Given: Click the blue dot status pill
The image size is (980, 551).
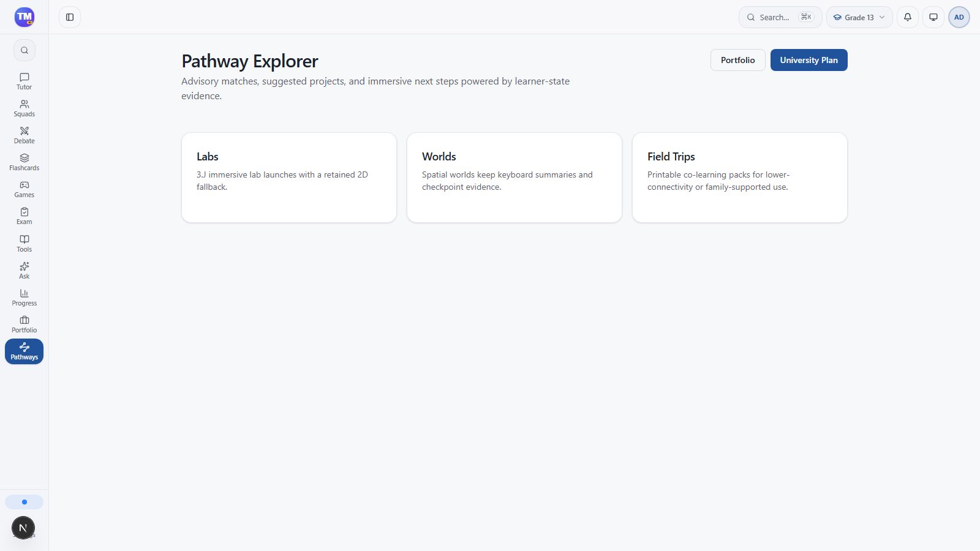Looking at the screenshot, I should point(24,502).
